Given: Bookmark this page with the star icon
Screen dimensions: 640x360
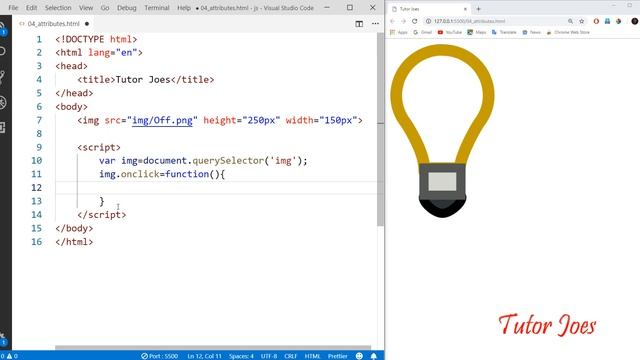Looking at the screenshot, I should click(x=582, y=21).
